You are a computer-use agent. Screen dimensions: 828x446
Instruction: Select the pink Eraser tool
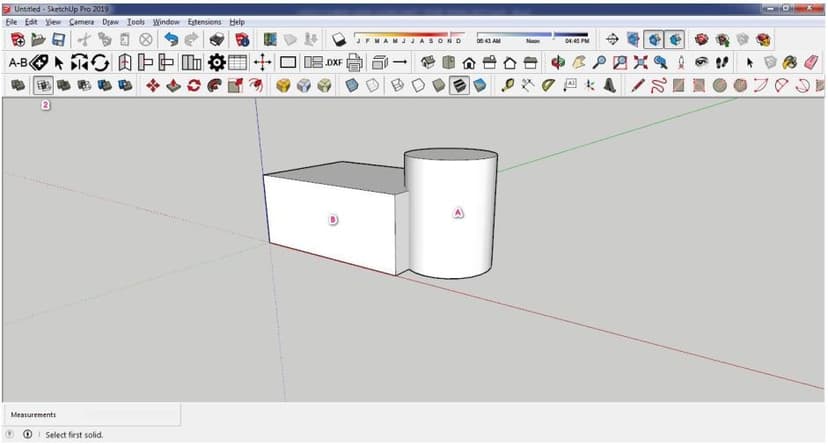pyautogui.click(x=811, y=62)
